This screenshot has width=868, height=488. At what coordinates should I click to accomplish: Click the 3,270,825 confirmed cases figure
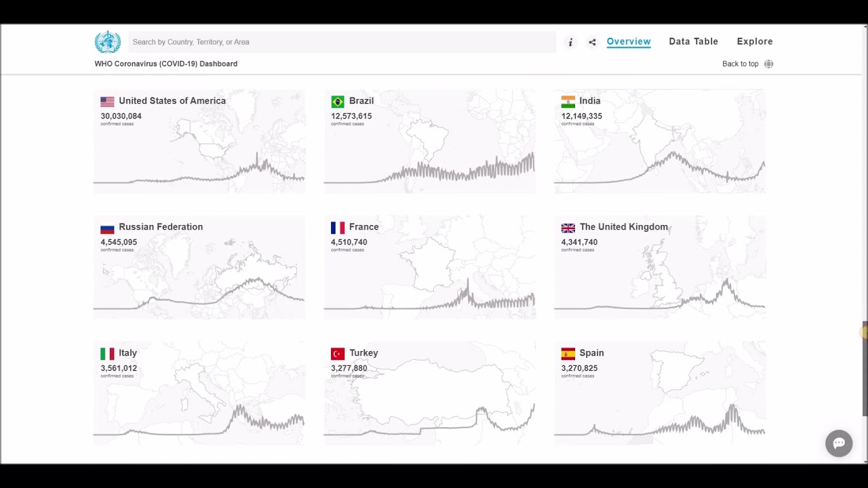coord(580,369)
